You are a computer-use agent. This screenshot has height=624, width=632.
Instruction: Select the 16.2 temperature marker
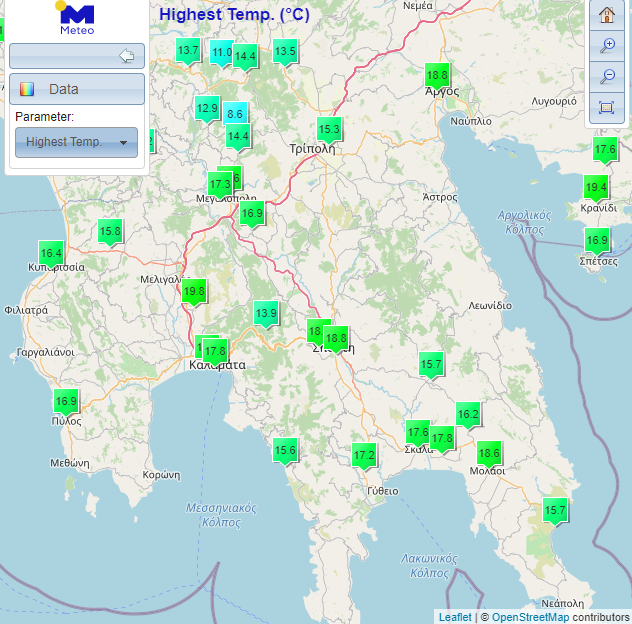pyautogui.click(x=468, y=416)
